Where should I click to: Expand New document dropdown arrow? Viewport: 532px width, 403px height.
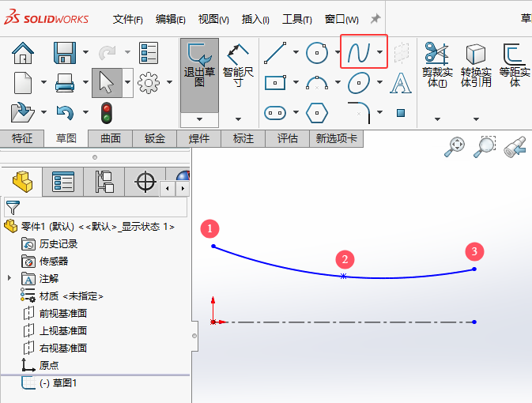click(x=43, y=82)
